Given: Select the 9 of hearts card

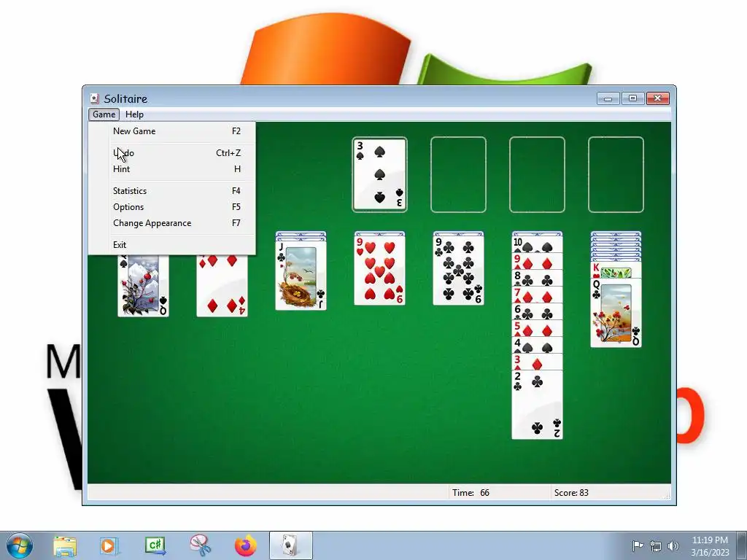Looking at the screenshot, I should tap(379, 271).
